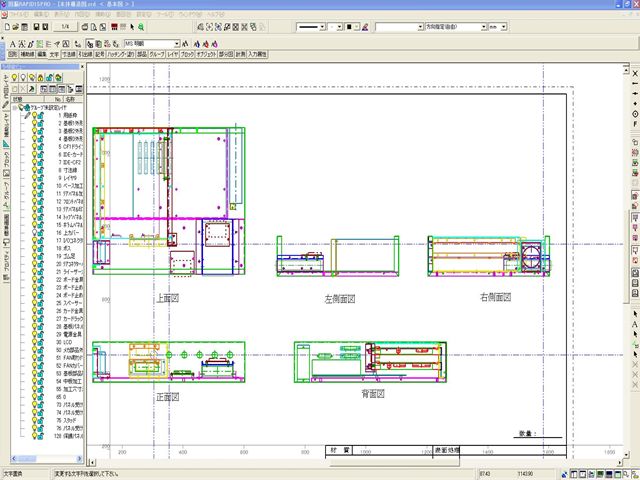Click the No. column header
Image resolution: width=640 pixels, height=480 pixels.
pos(53,99)
